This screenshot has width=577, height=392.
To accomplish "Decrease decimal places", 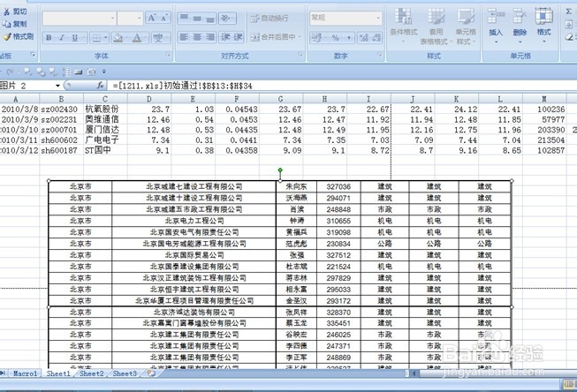I will coord(376,37).
